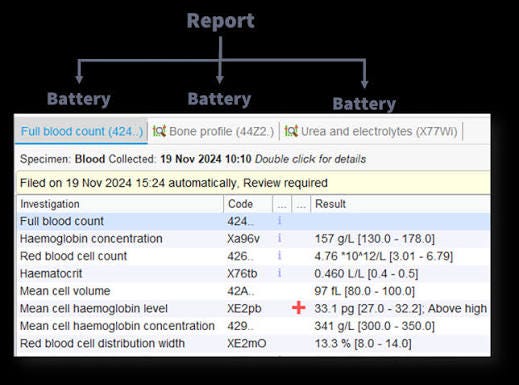
Task: Click the result 33.1 pg Above high
Action: click(401, 308)
